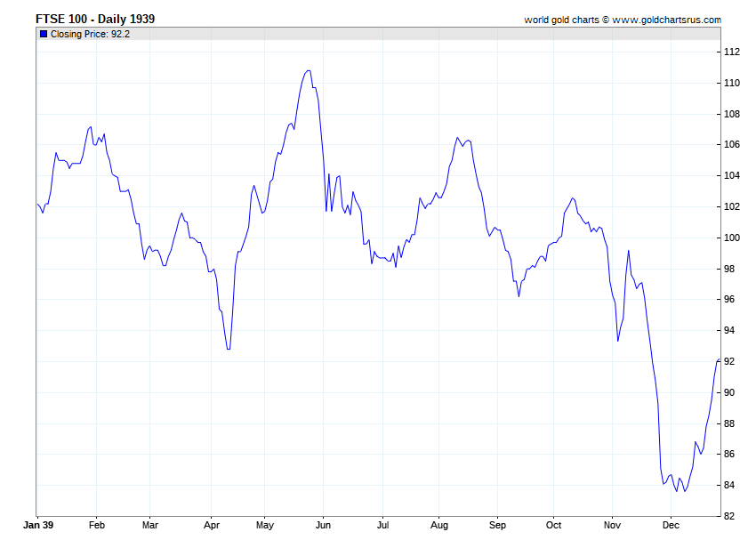Click the 'Jul' x-axis label

point(382,525)
